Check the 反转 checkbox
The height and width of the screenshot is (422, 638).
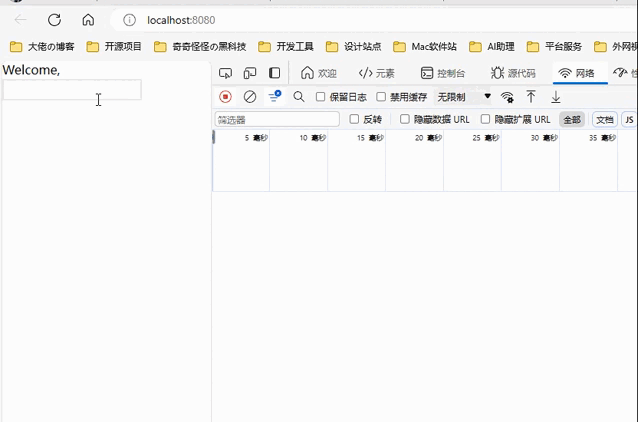click(x=354, y=119)
